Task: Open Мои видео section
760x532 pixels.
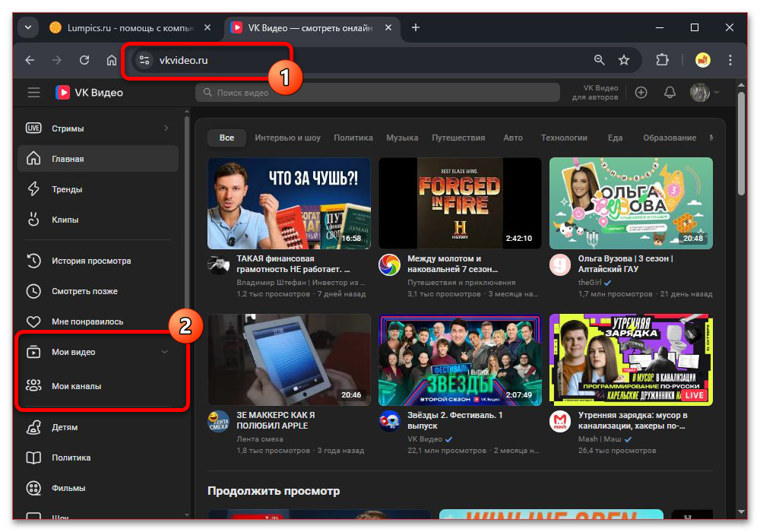Action: click(98, 352)
